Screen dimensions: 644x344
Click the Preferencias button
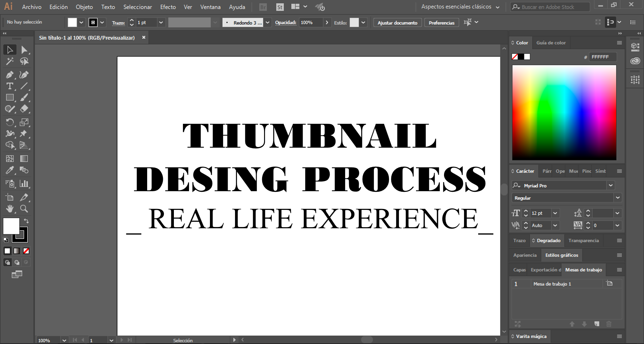[x=441, y=23]
